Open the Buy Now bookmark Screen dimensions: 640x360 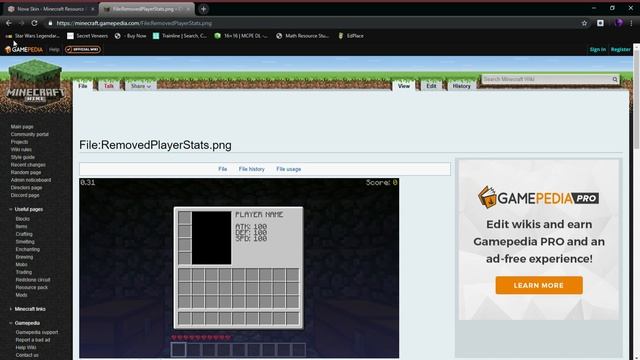131,36
